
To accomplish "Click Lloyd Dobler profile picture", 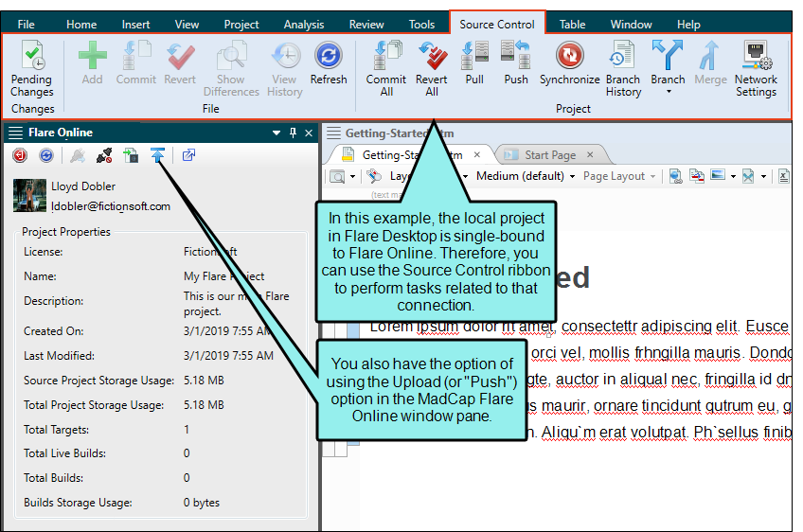I will click(29, 195).
